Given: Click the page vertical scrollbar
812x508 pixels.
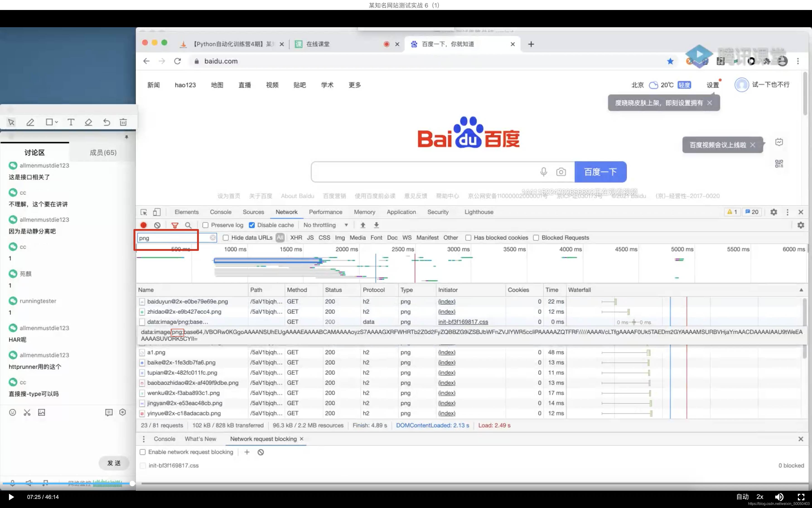Looking at the screenshot, I should pos(805,94).
